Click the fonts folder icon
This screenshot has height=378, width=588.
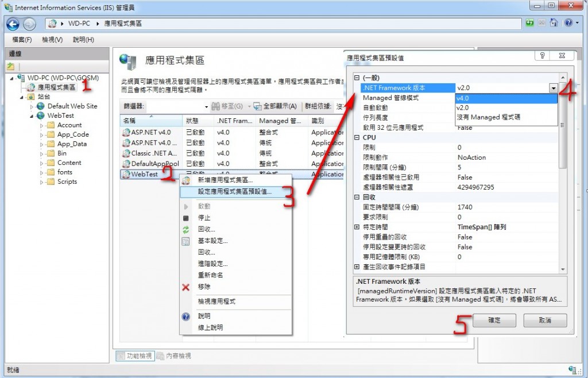tap(51, 172)
